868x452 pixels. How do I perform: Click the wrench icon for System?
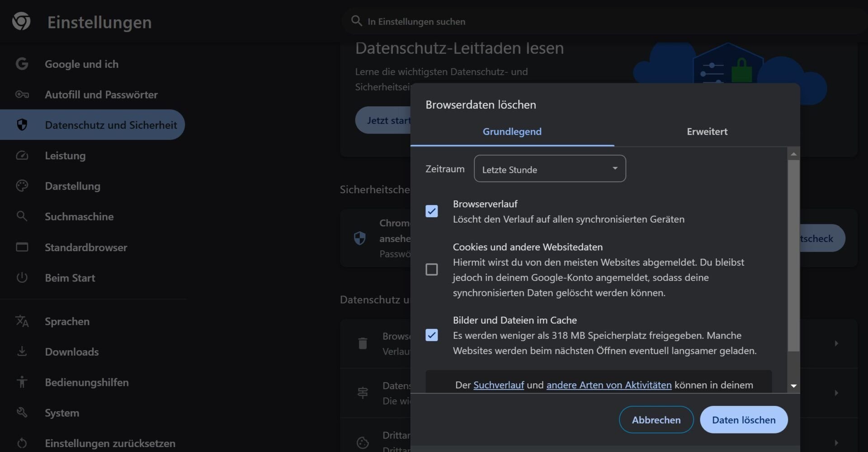22,412
